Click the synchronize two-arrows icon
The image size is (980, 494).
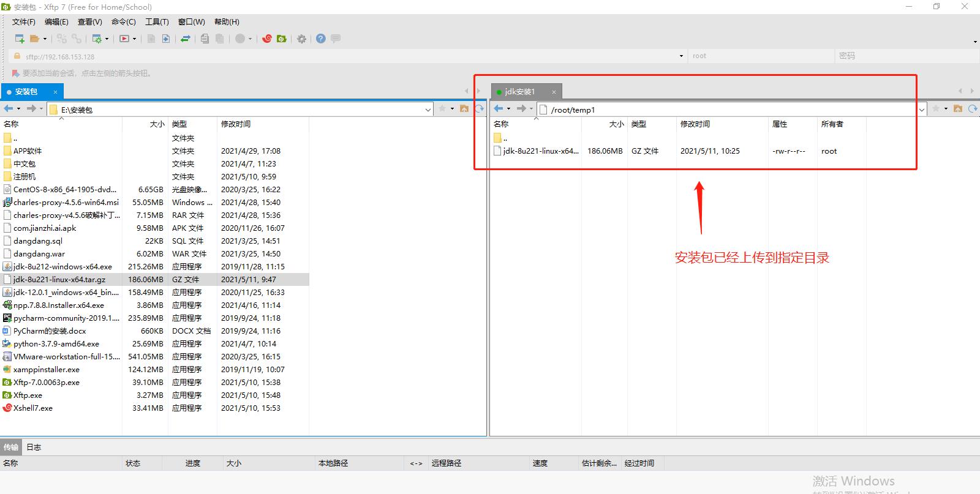[186, 39]
